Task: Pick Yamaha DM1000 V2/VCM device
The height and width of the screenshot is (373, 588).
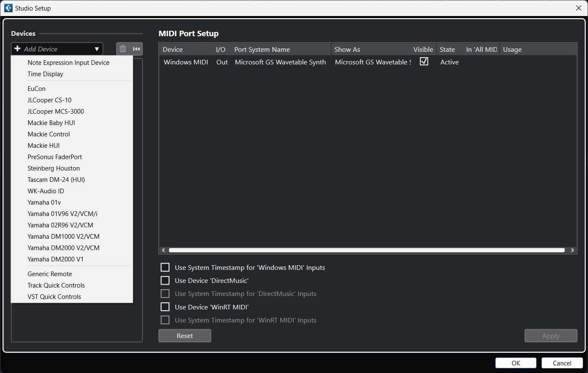Action: coord(63,236)
